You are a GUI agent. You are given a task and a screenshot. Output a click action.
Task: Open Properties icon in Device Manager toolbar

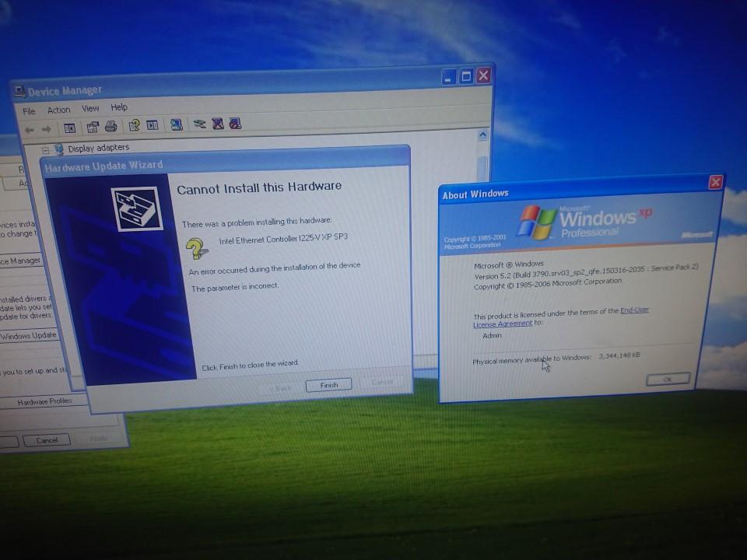(93, 127)
